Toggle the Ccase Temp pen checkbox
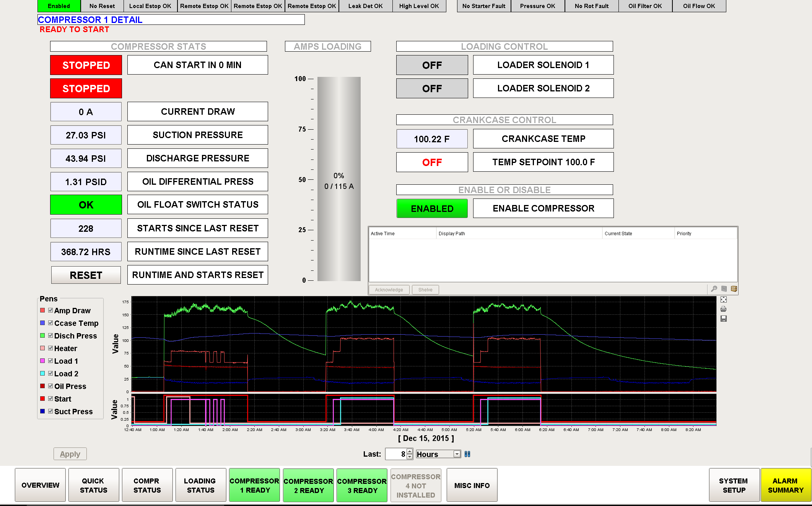 [50, 323]
